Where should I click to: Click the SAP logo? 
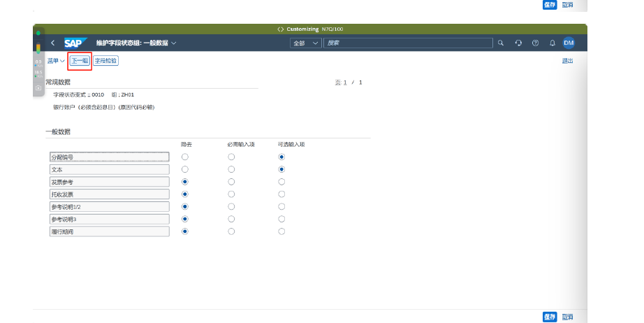point(74,43)
